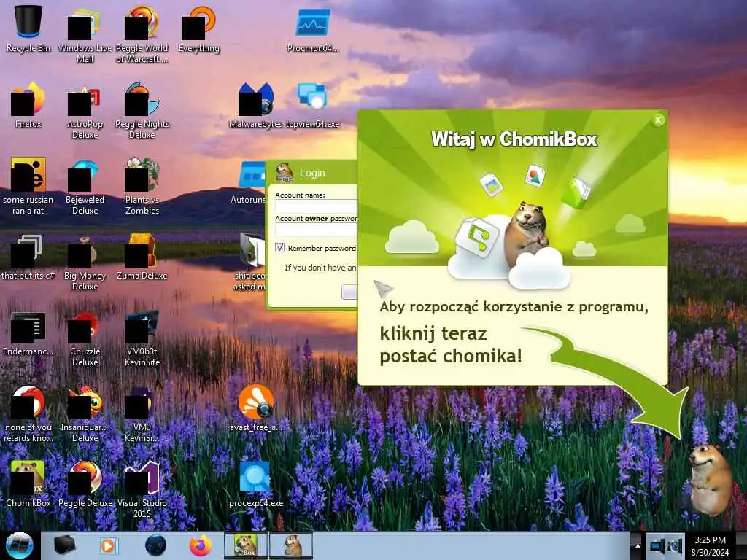Open the Endermanc... desktop icon

(28, 332)
